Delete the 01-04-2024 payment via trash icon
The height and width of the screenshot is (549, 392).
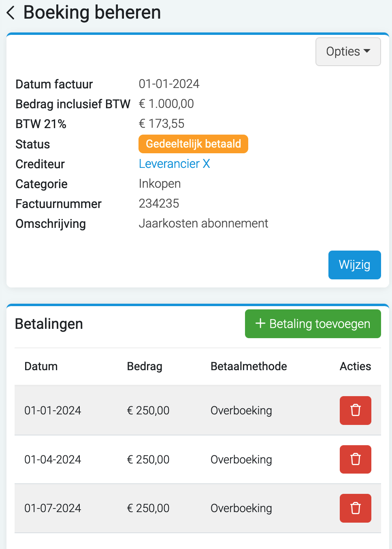pos(355,459)
